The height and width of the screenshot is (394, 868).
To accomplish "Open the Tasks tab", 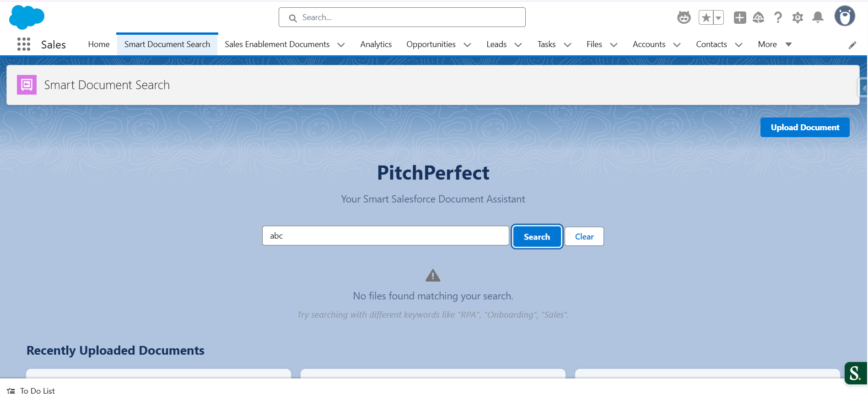I will pos(546,44).
